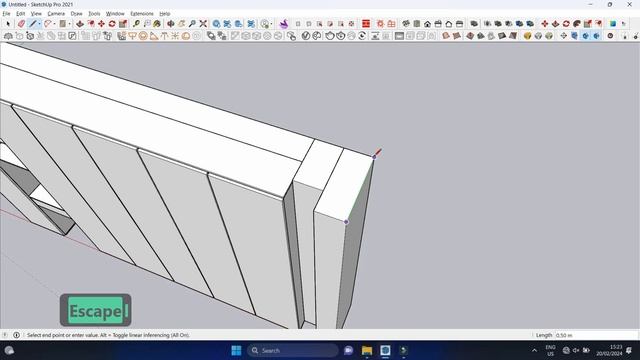Expand the Shape tool dropdown arrow
Image resolution: width=640 pixels, height=360 pixels.
(69, 24)
